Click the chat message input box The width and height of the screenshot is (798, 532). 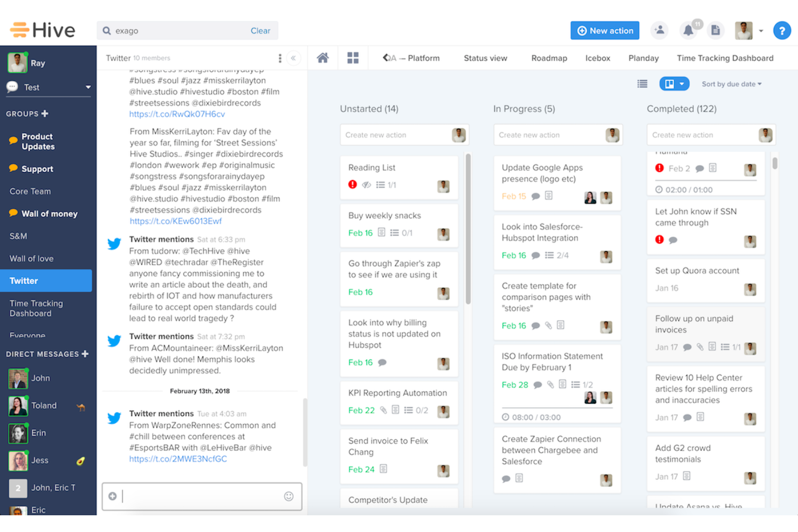point(202,496)
